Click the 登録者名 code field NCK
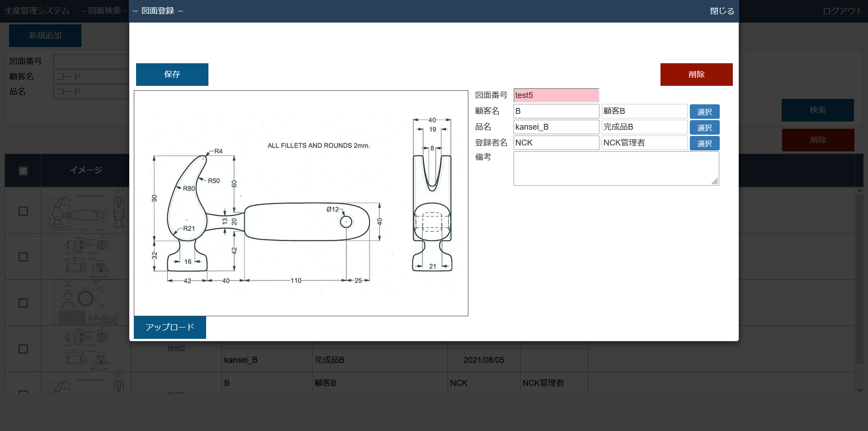The image size is (868, 431). click(556, 143)
